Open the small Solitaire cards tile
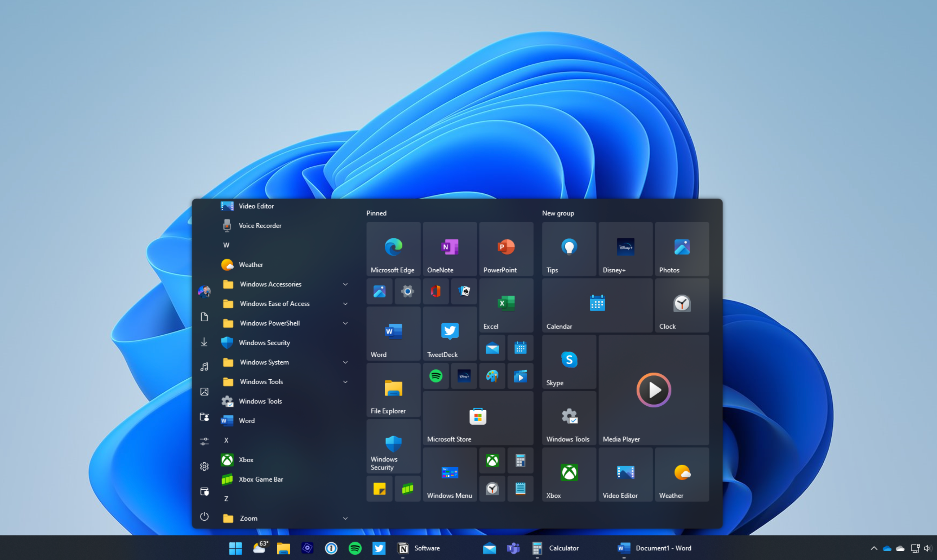 (464, 291)
